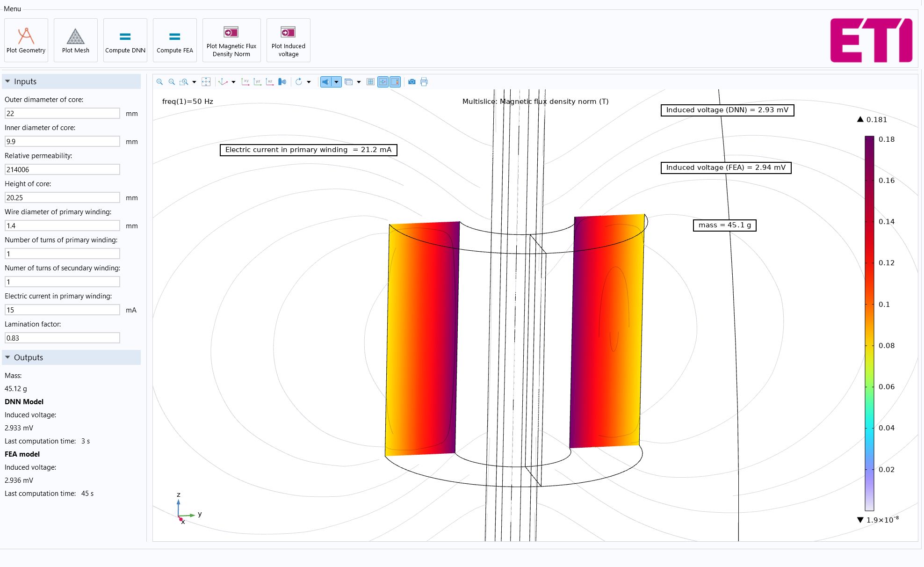Click the Relative permeability input field
924x567 pixels.
click(x=62, y=169)
